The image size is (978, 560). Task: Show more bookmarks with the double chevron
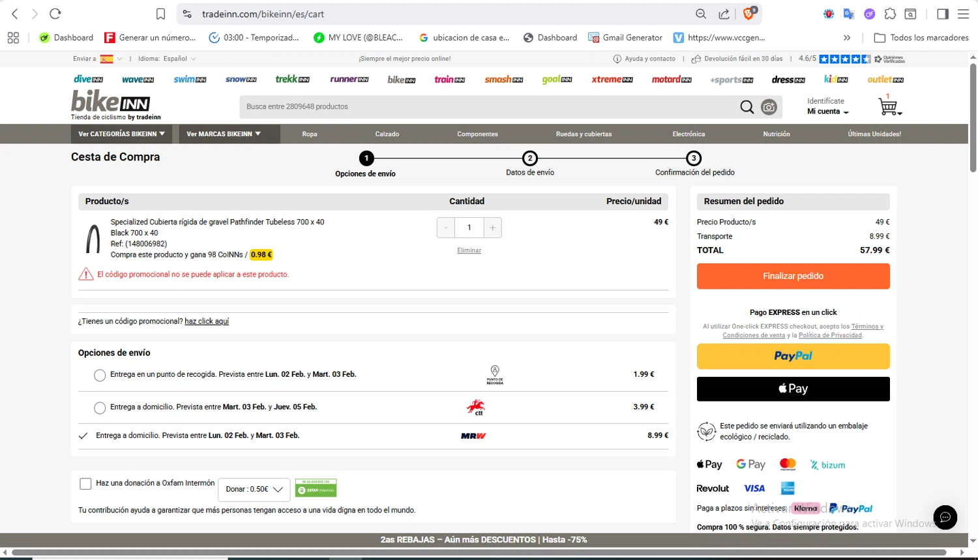pos(847,38)
